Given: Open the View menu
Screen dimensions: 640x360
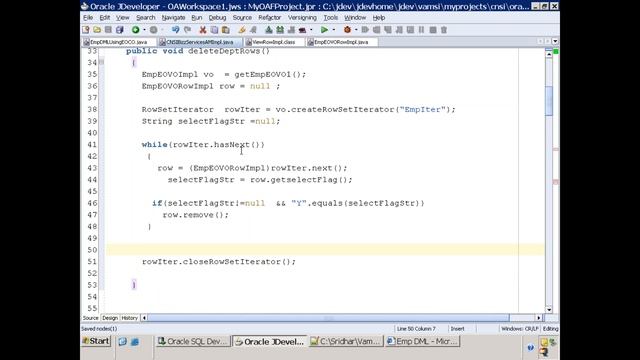Looking at the screenshot, I should [x=122, y=18].
